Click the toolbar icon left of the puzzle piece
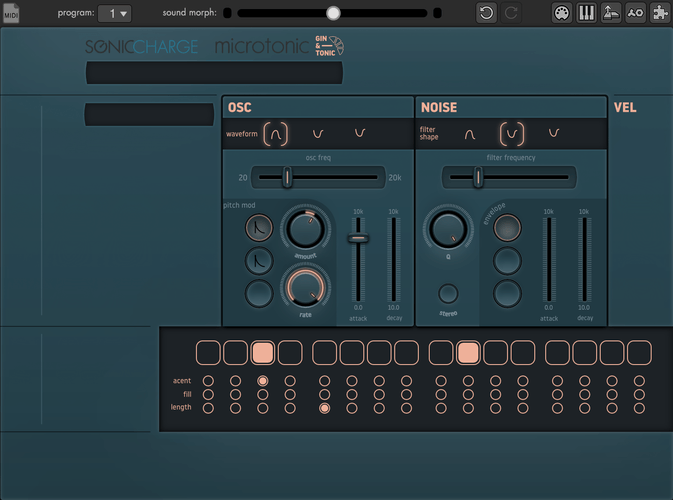 (636, 13)
